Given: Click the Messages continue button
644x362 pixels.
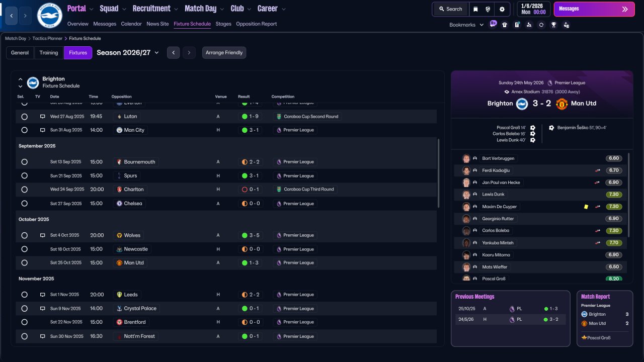Looking at the screenshot, I should [x=594, y=9].
